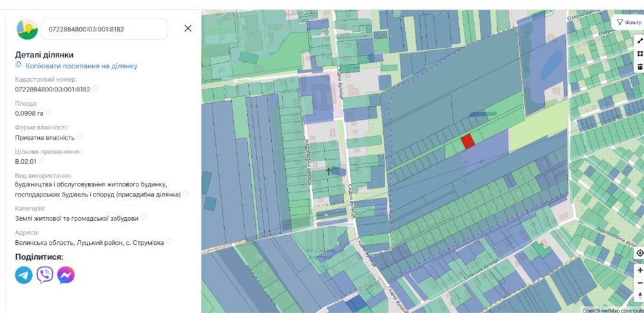This screenshot has width=644, height=313.
Task: Reset map bearing with compass button
Action: coord(639,296)
